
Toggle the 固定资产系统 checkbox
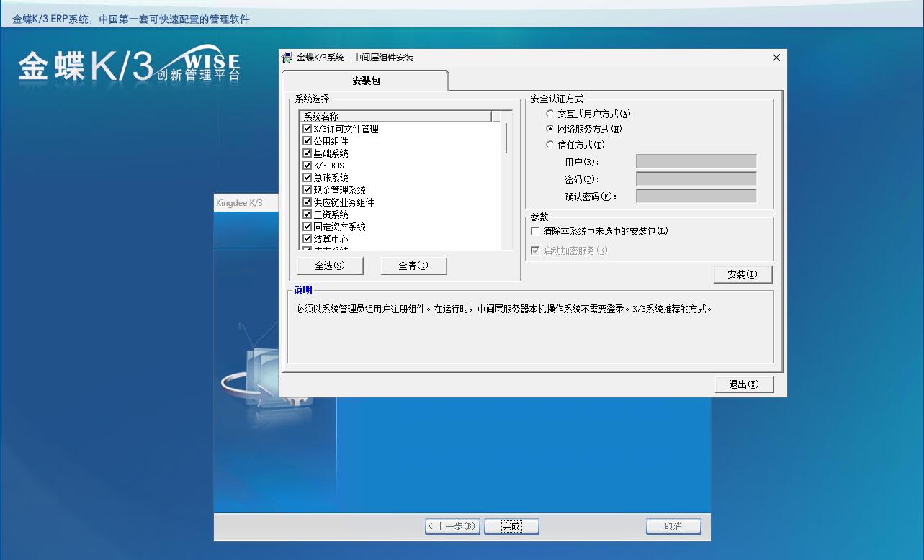[x=307, y=227]
